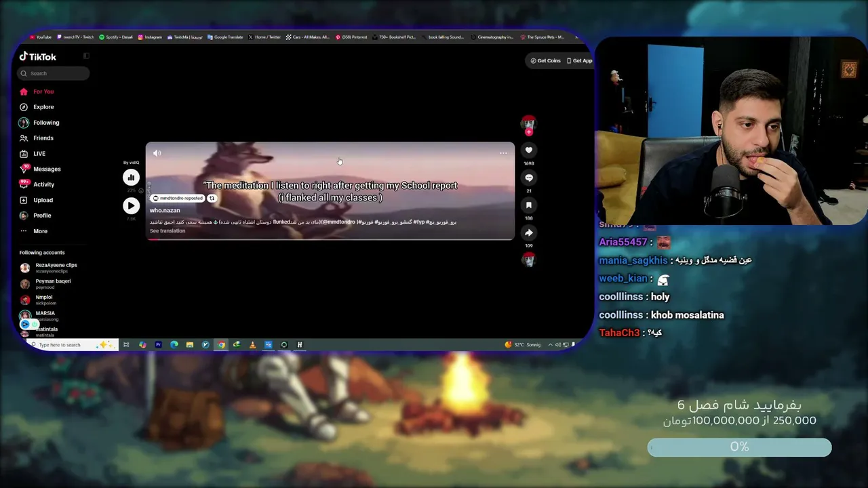868x488 pixels.
Task: Open Google Chrome from the taskbar
Action: (221, 345)
